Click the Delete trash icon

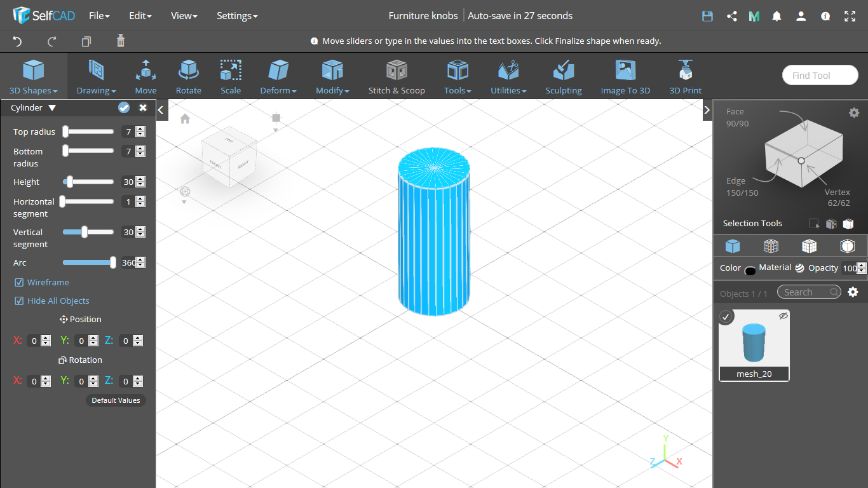121,41
